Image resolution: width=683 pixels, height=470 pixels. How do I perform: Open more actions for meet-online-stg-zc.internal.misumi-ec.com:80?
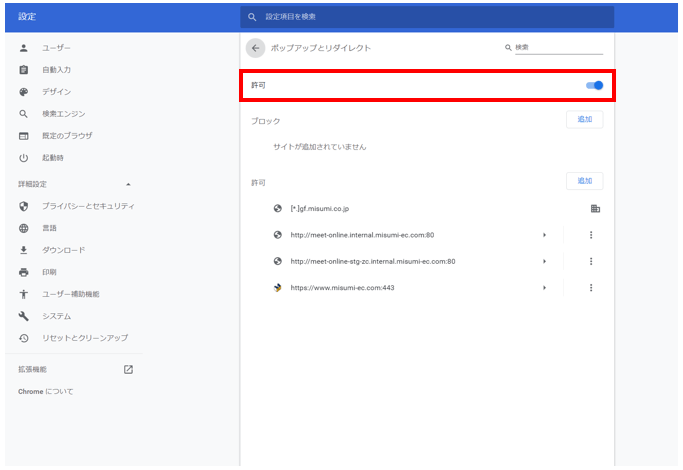591,261
